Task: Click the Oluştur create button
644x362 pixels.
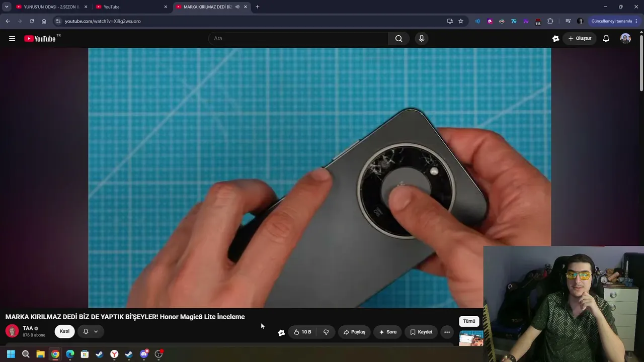Action: [580, 39]
